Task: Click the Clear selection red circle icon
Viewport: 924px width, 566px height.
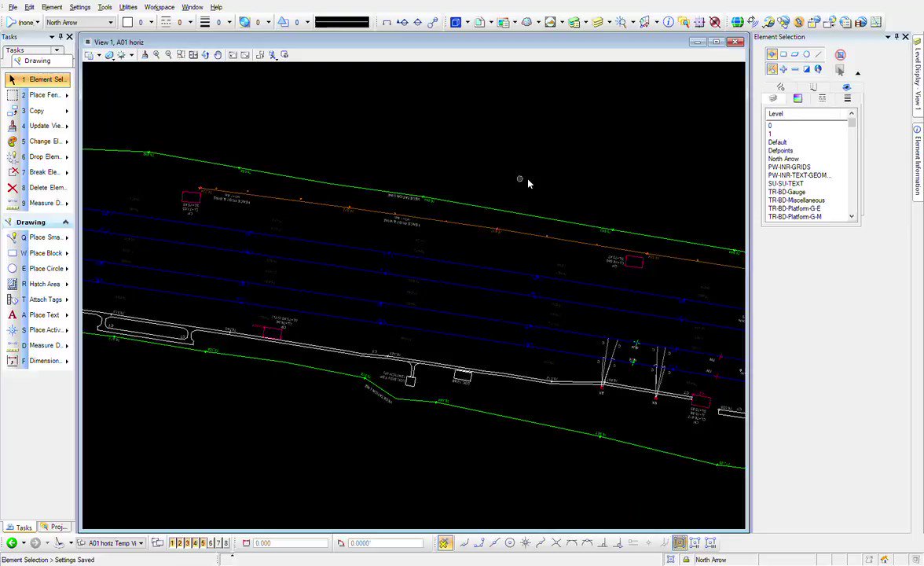Action: point(841,54)
